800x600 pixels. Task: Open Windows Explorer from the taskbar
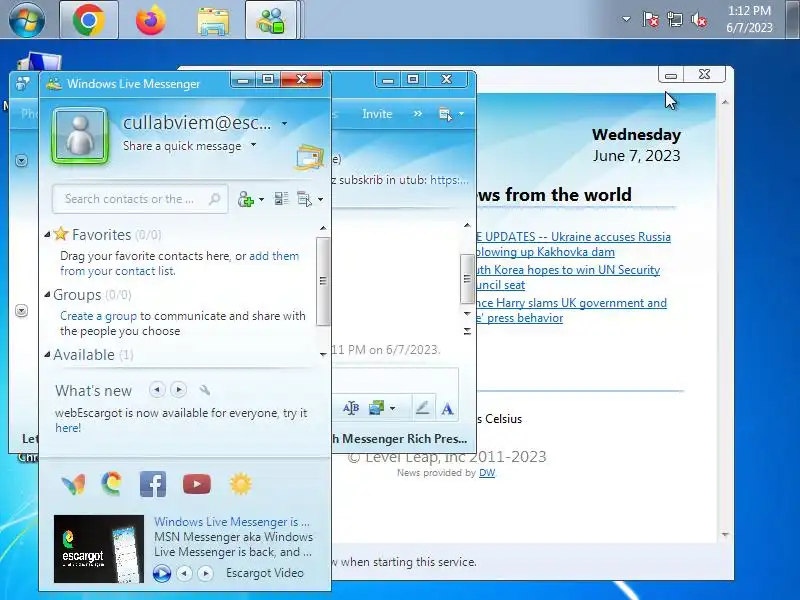[x=213, y=21]
